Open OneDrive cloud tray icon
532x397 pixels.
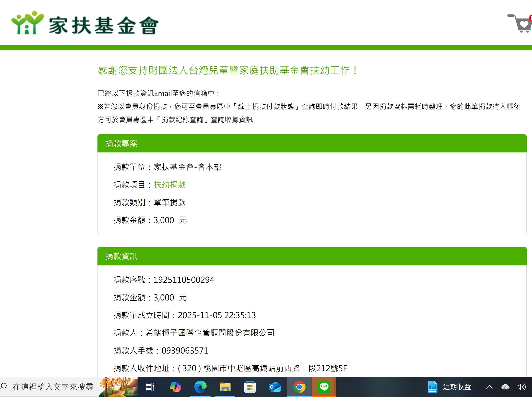(505, 387)
